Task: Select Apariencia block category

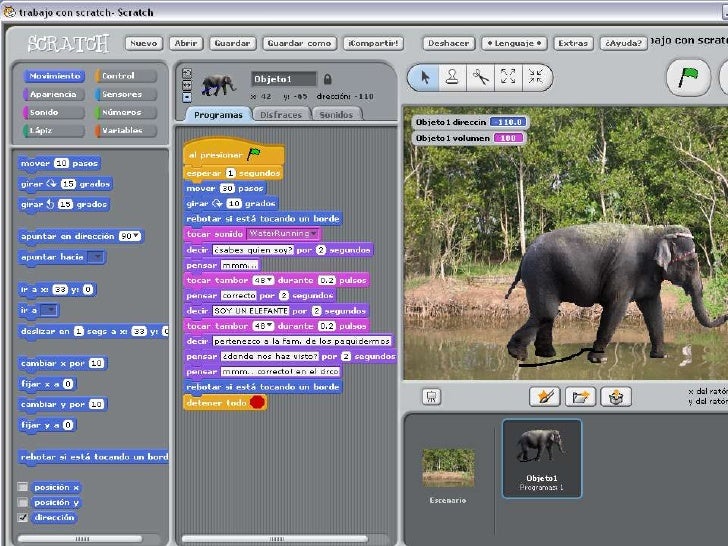Action: click(53, 94)
